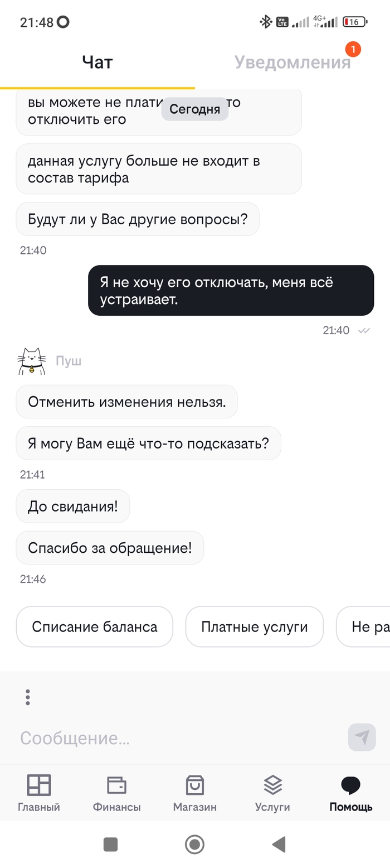The width and height of the screenshot is (390, 868).
Task: Open the Финансы wallet section
Action: pos(116,792)
